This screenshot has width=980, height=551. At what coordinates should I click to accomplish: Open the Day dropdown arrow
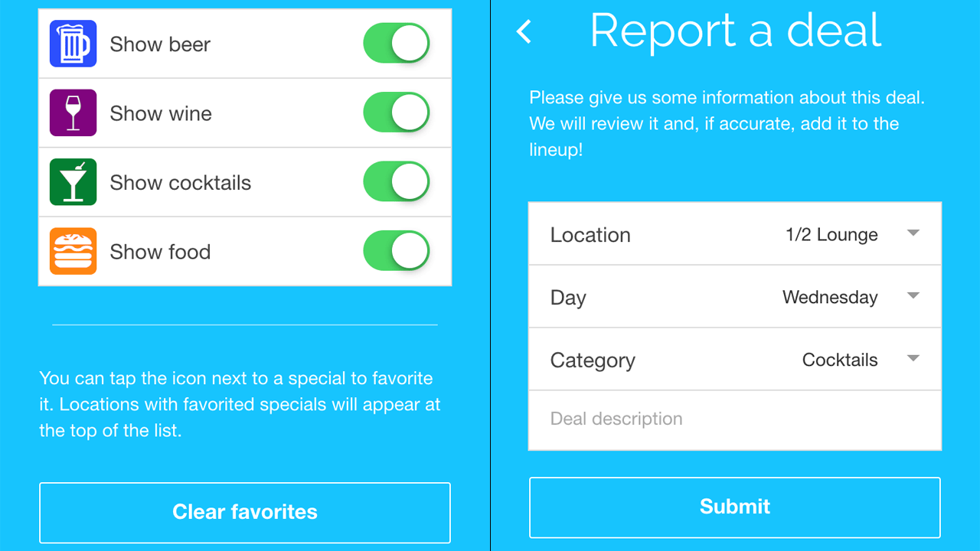point(913,296)
